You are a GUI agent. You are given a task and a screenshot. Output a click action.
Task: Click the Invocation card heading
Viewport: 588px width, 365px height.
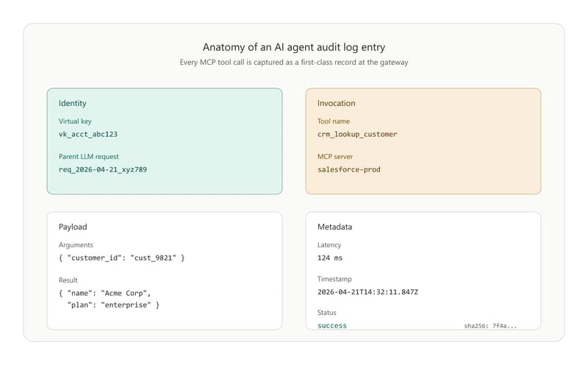pyautogui.click(x=336, y=103)
